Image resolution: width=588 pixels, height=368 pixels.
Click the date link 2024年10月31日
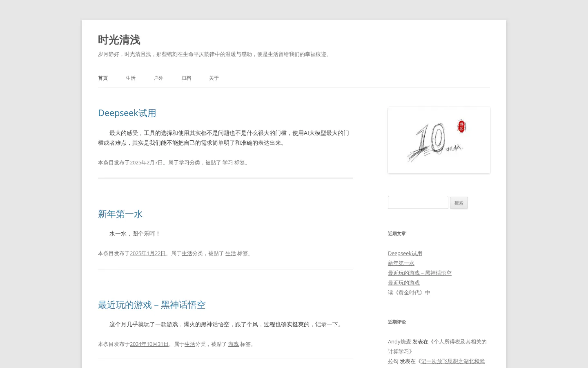coord(149,344)
